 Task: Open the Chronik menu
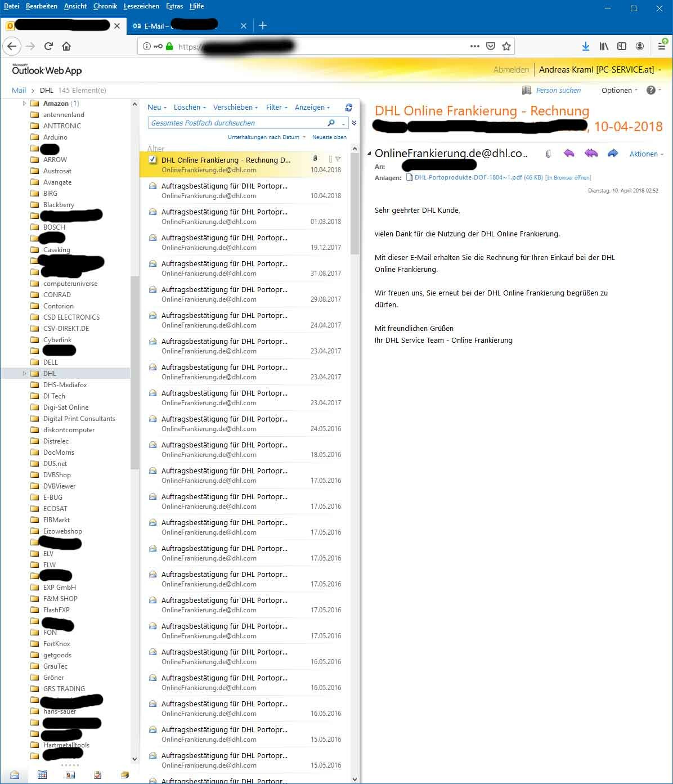point(105,6)
